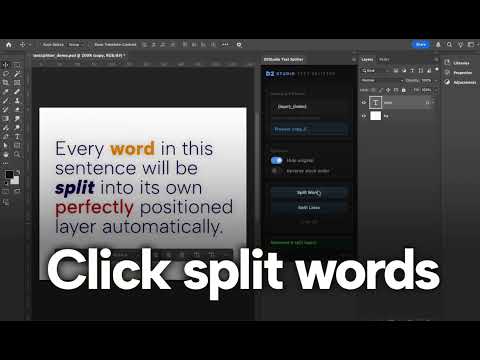Select the History Brush tool
This screenshot has width=480, height=360.
pyautogui.click(x=6, y=110)
